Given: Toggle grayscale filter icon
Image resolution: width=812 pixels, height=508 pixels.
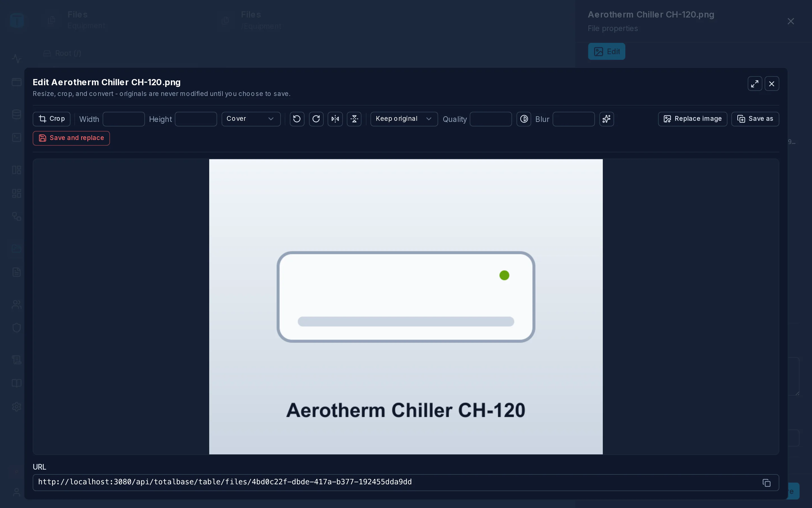Looking at the screenshot, I should [524, 119].
